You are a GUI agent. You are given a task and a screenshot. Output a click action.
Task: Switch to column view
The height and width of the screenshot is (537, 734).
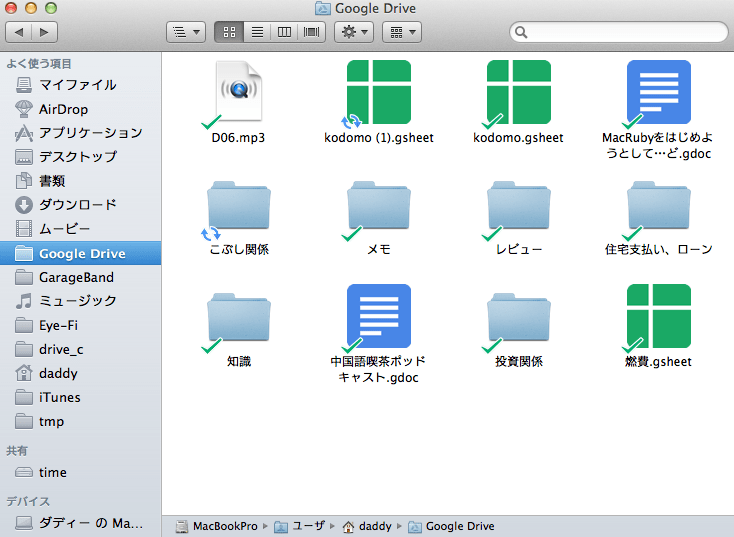284,32
